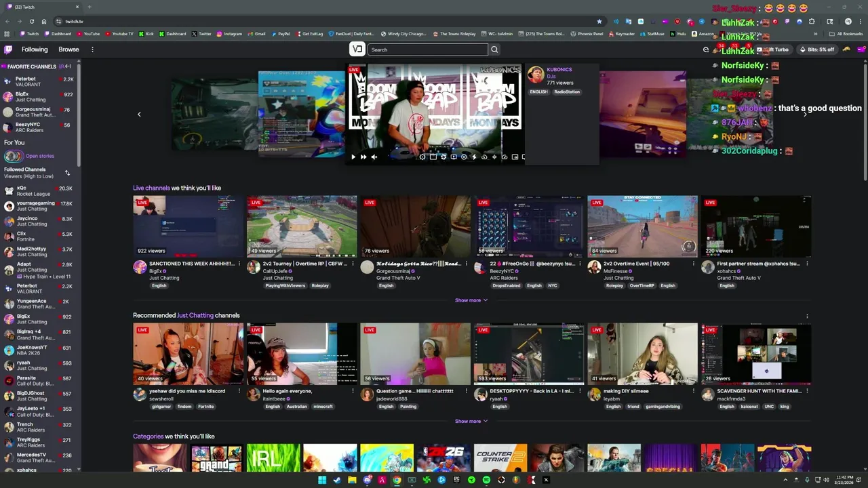Image resolution: width=868 pixels, height=488 pixels.
Task: Open KUBONICS channel name link
Action: point(559,69)
